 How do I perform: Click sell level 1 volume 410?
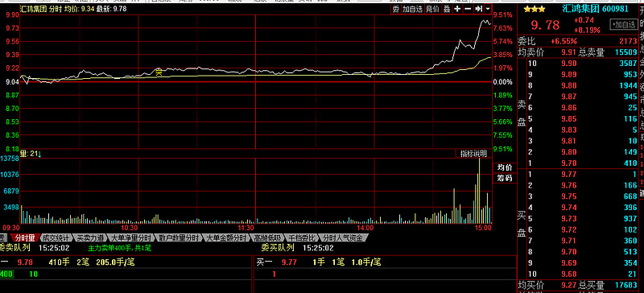(630, 163)
